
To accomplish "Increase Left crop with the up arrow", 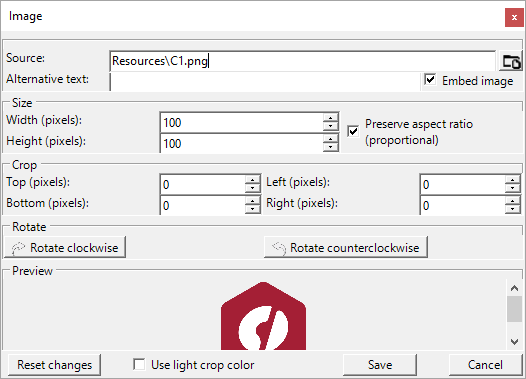I will 512,180.
